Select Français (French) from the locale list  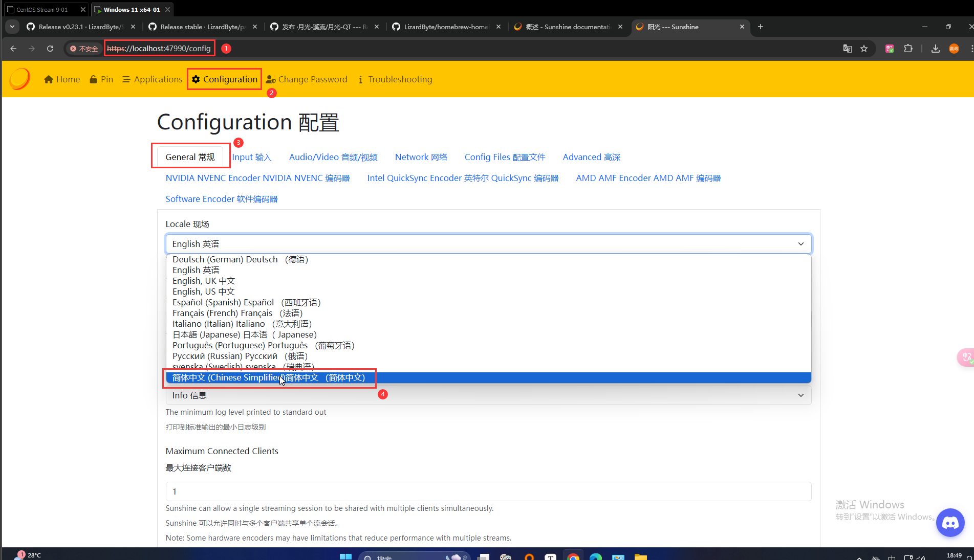[x=489, y=313]
